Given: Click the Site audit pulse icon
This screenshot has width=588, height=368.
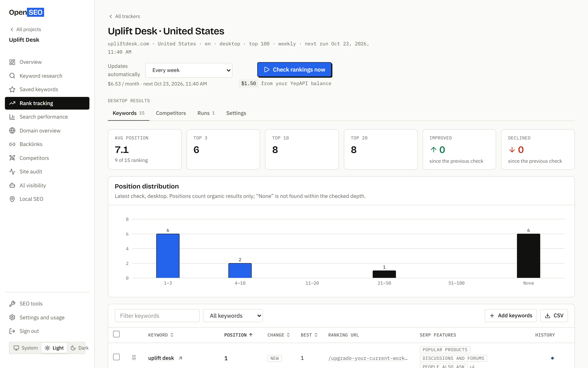Looking at the screenshot, I should (x=12, y=172).
